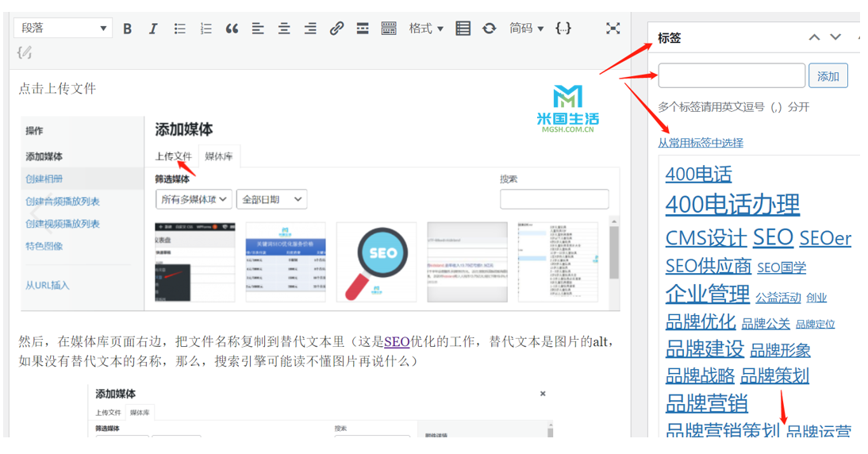The height and width of the screenshot is (454, 868).
Task: Select 创建音频播放列表 option
Action: [63, 202]
